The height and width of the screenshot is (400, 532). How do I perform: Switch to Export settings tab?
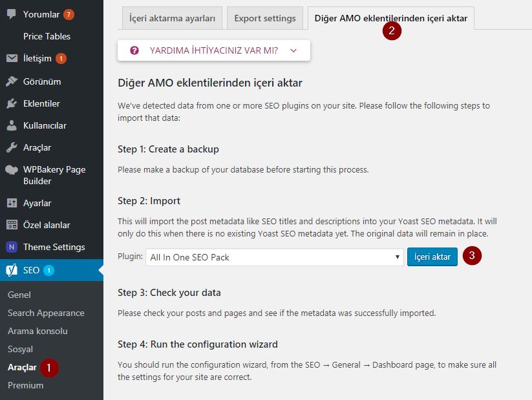(x=264, y=18)
